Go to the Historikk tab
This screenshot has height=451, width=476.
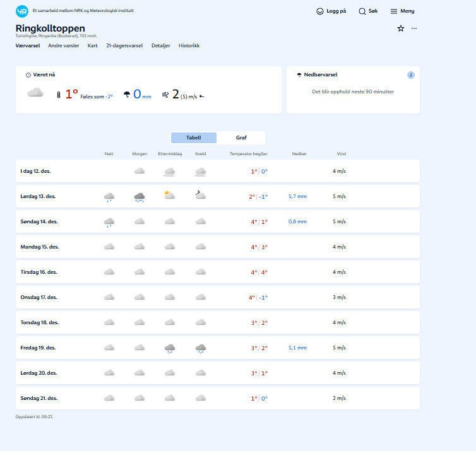point(189,45)
